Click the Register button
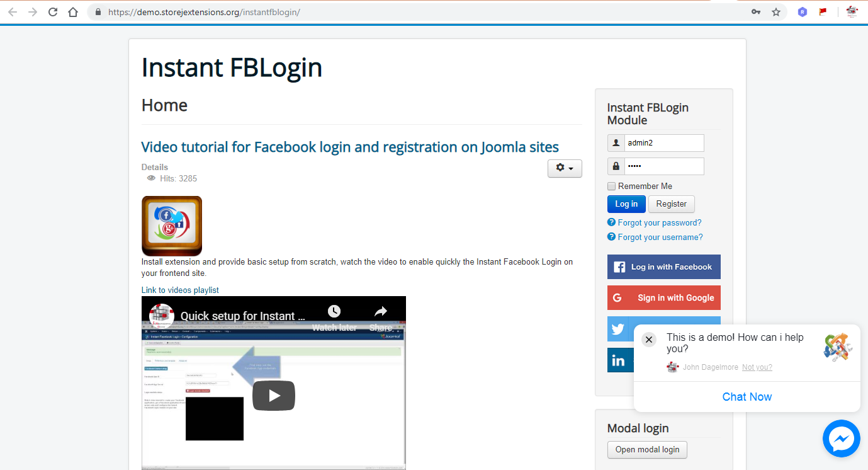The height and width of the screenshot is (470, 868). point(672,204)
